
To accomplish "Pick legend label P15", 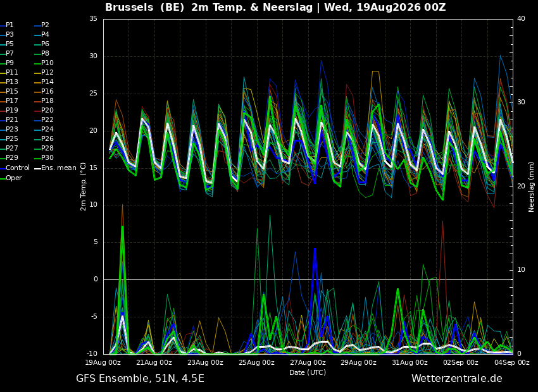I will (9, 91).
